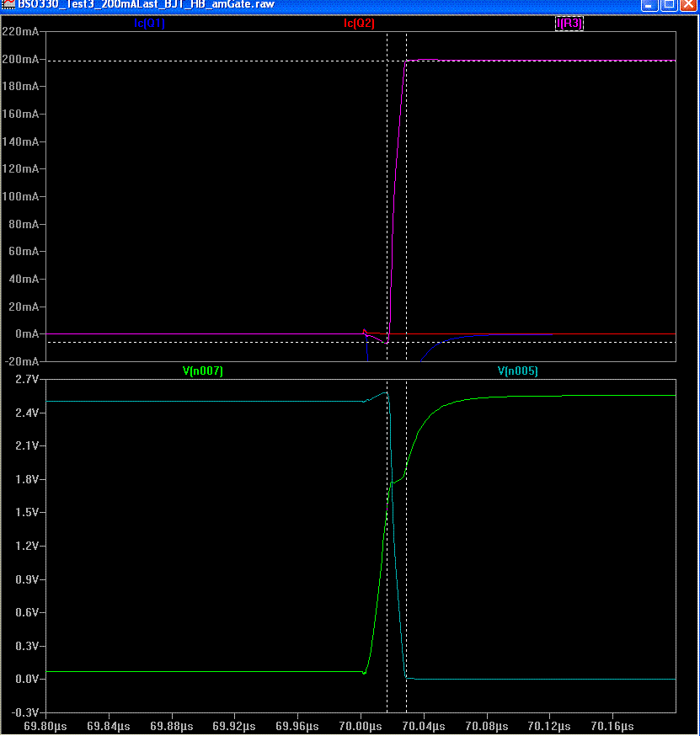The height and width of the screenshot is (736, 700).
Task: Click the 70.00µs time axis label
Action: coord(361,727)
